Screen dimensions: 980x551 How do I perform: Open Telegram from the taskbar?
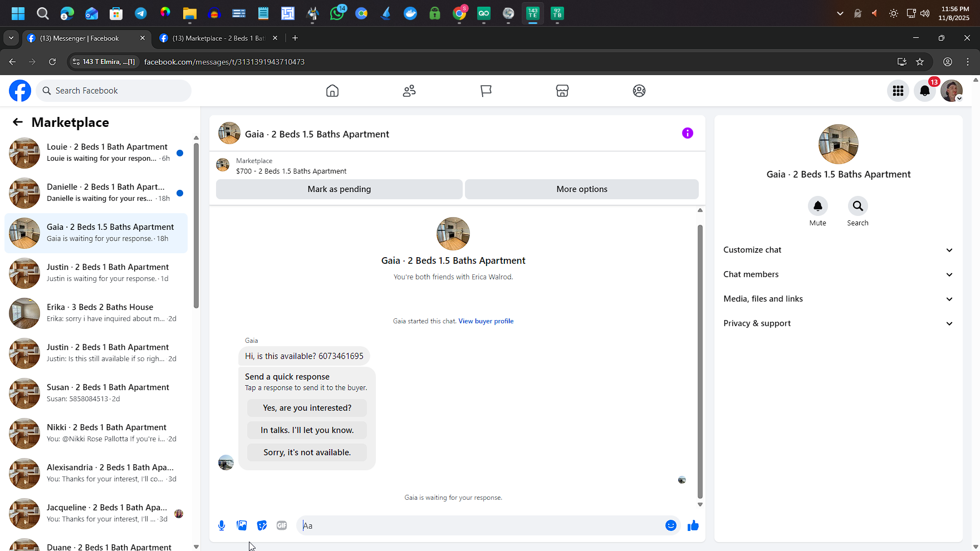pos(141,13)
